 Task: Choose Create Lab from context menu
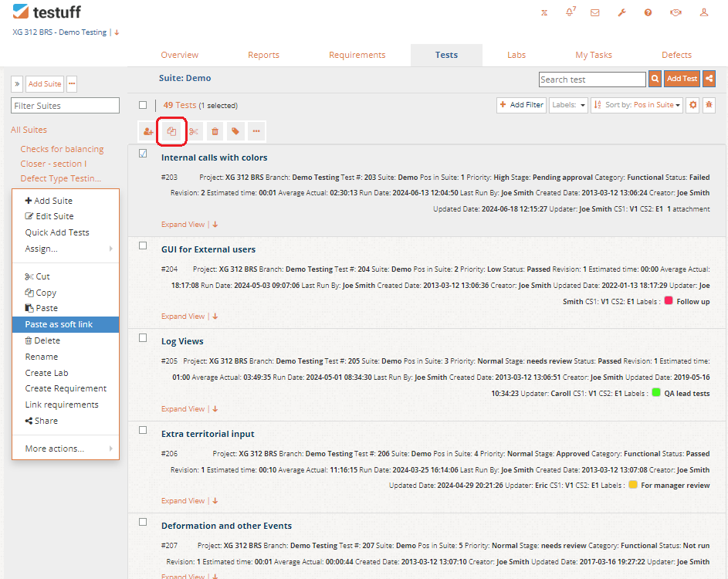click(66, 374)
